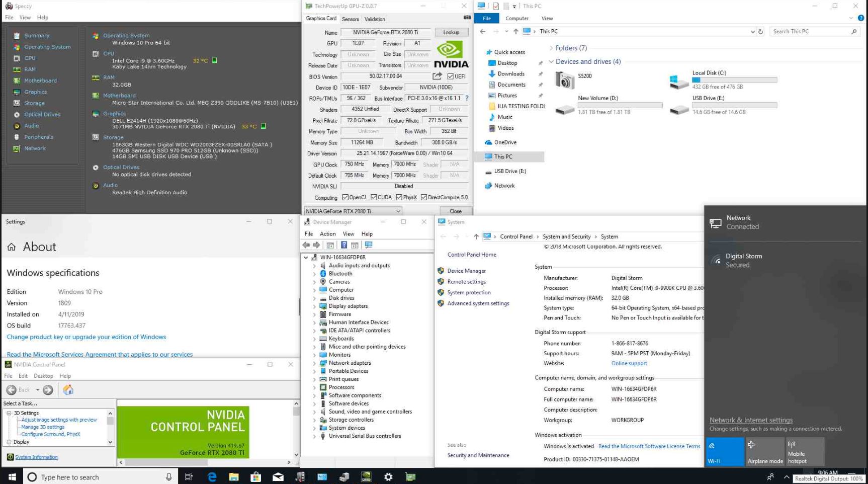Open Settings gear on the taskbar

click(388, 477)
